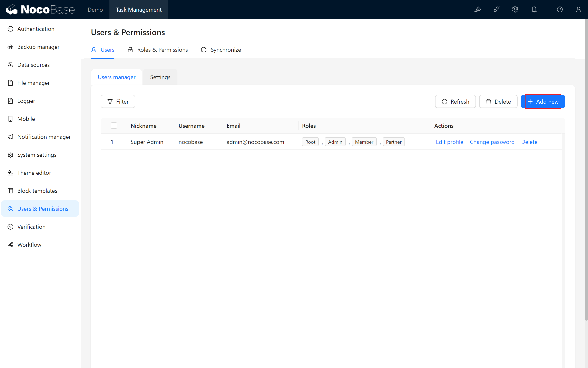The image size is (588, 368).
Task: Select the Users tab
Action: pyautogui.click(x=102, y=50)
